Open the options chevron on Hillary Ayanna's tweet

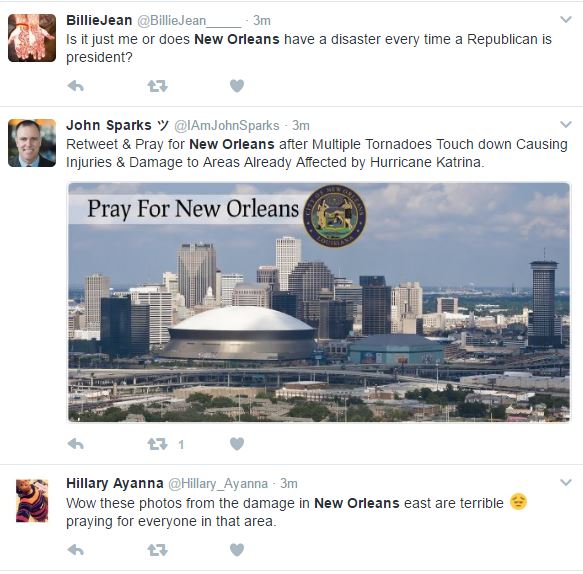[x=566, y=483]
